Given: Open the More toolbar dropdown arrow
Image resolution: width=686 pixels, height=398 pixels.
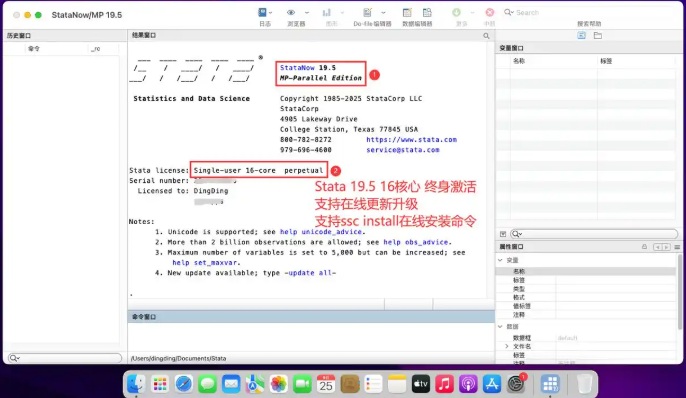Looking at the screenshot, I should tap(472, 13).
